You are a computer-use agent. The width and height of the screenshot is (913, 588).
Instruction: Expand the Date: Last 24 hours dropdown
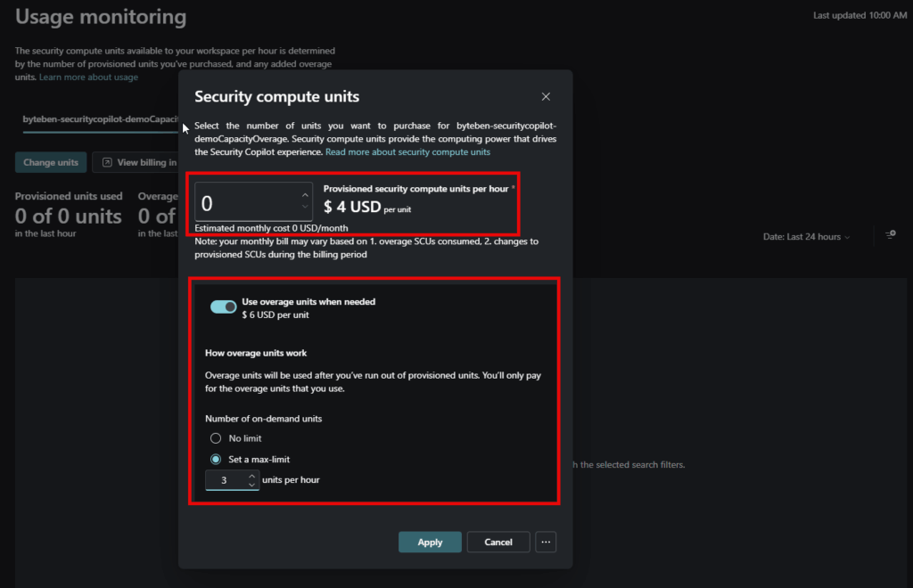(806, 237)
